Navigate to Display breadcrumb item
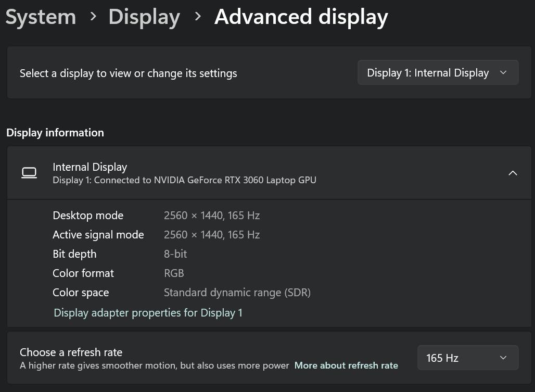 coord(144,17)
